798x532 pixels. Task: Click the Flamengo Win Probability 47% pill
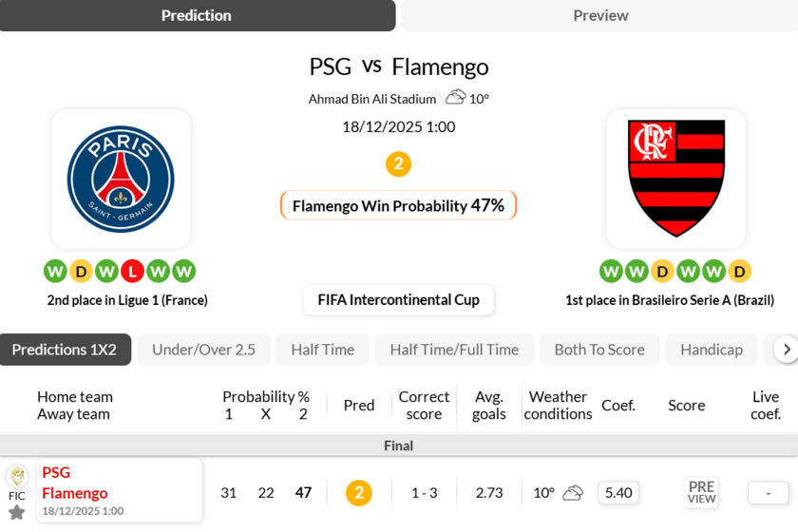398,205
